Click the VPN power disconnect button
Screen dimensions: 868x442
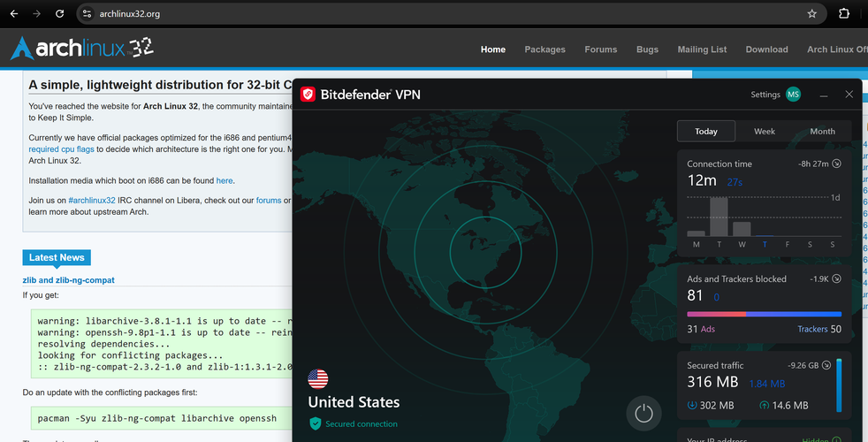click(643, 413)
